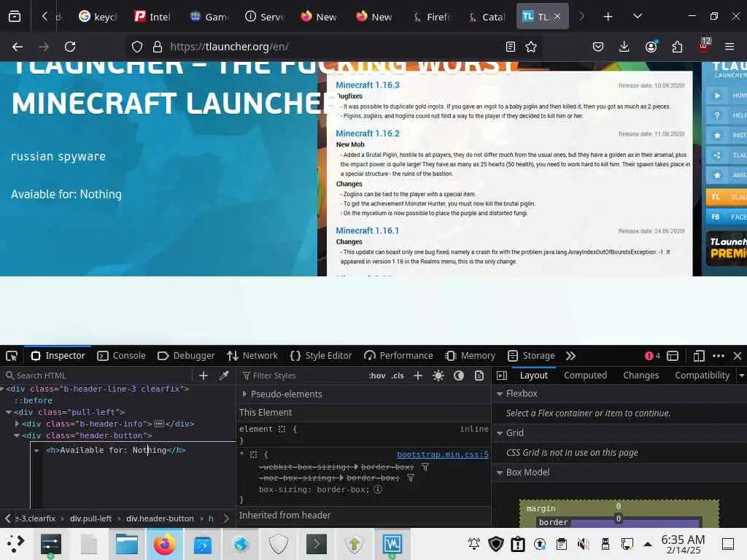
Task: Open a new browser tab
Action: 608,17
